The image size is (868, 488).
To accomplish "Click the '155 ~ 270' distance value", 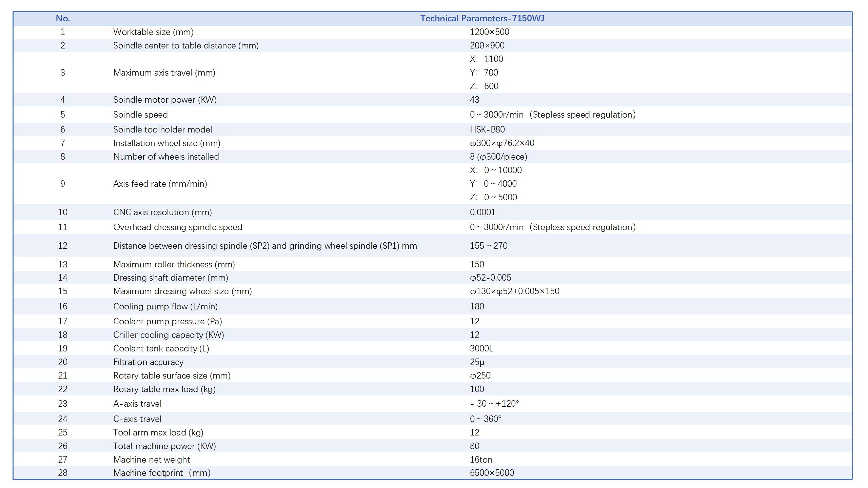I will (489, 246).
